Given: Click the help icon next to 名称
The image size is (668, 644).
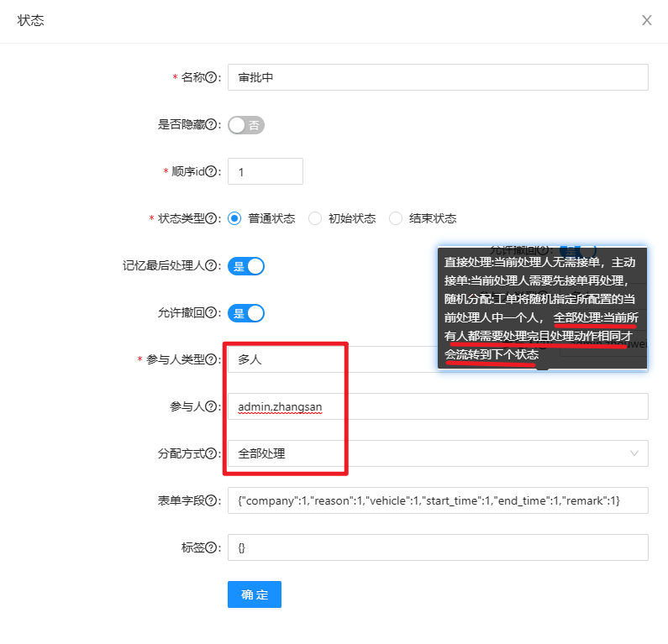Looking at the screenshot, I should point(211,77).
